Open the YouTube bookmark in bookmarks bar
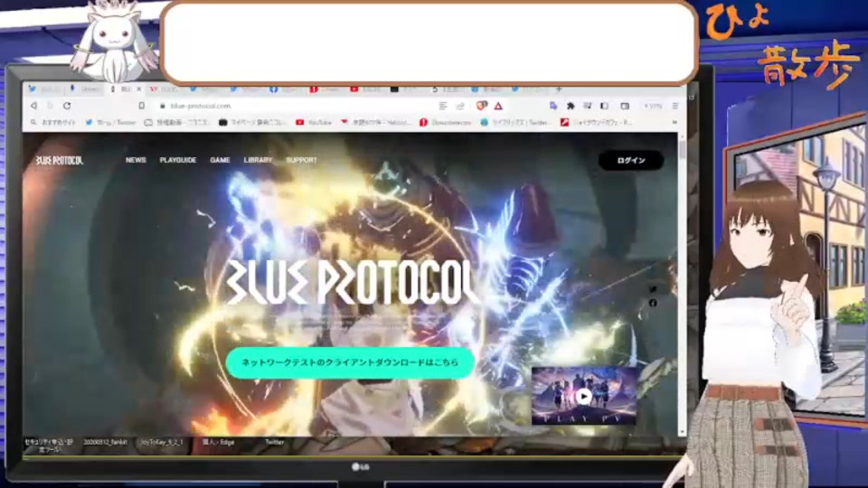The image size is (868, 488). pyautogui.click(x=314, y=122)
